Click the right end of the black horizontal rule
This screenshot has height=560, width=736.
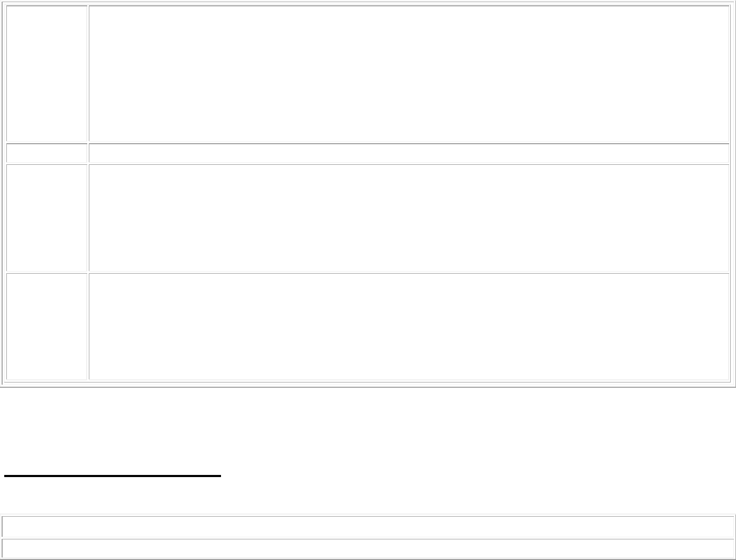219,476
